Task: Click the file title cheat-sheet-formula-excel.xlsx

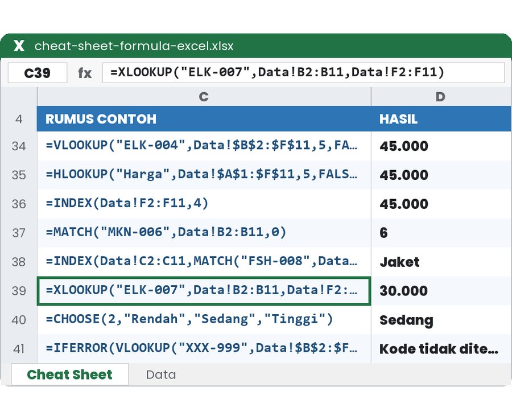Action: (134, 46)
